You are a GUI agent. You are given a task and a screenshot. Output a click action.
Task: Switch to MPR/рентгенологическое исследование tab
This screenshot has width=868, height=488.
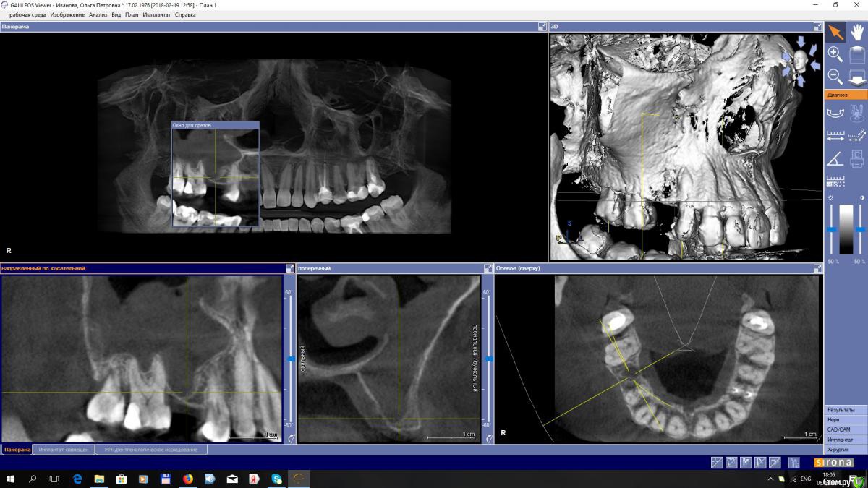tap(150, 450)
